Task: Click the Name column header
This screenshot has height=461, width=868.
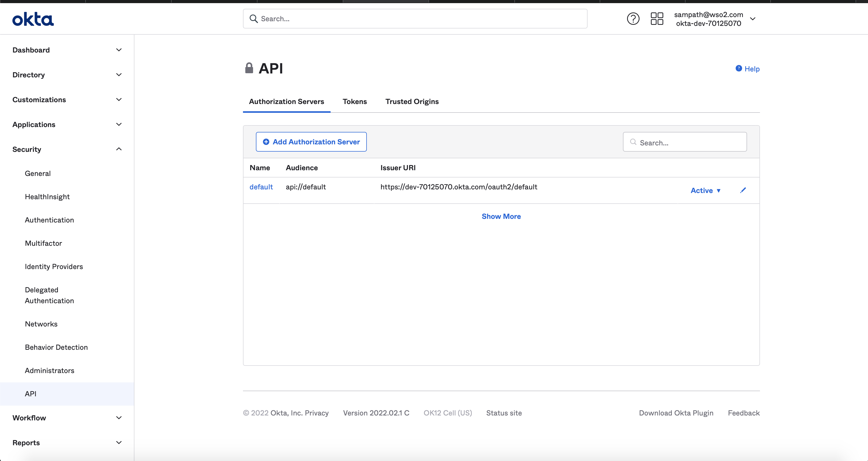Action: [x=260, y=168]
